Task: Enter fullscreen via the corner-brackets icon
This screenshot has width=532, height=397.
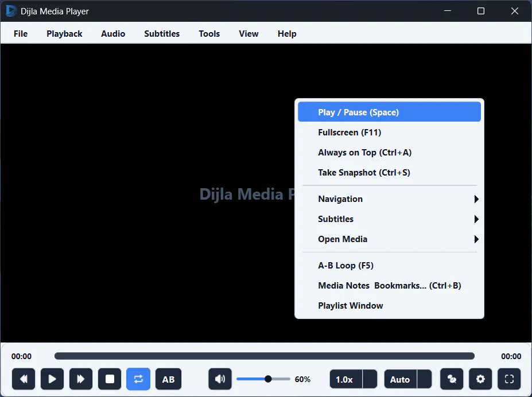Action: coord(509,379)
